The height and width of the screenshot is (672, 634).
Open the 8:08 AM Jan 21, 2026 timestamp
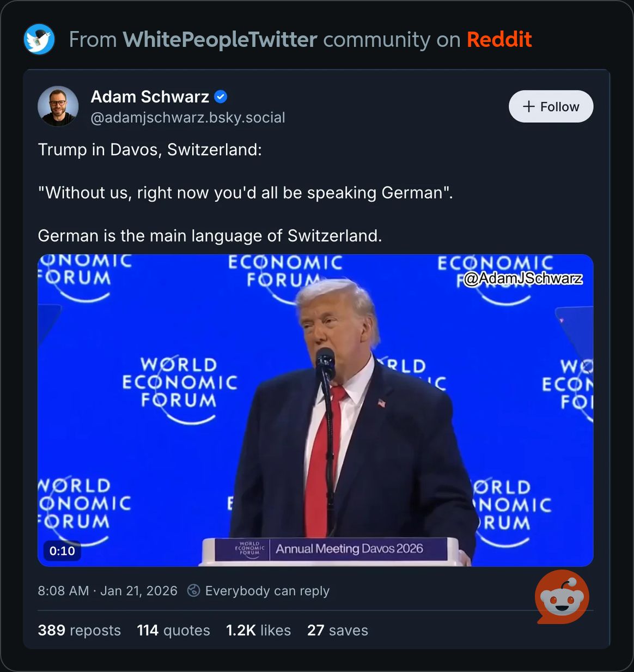tap(107, 591)
